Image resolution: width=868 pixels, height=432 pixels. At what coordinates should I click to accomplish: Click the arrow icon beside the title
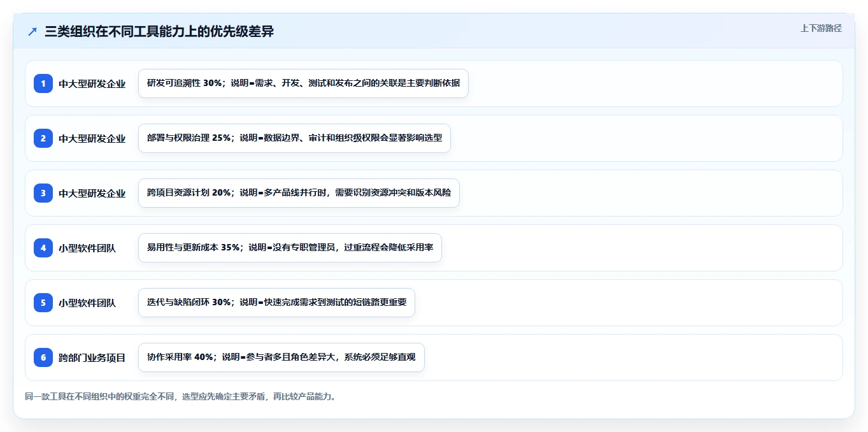click(32, 31)
